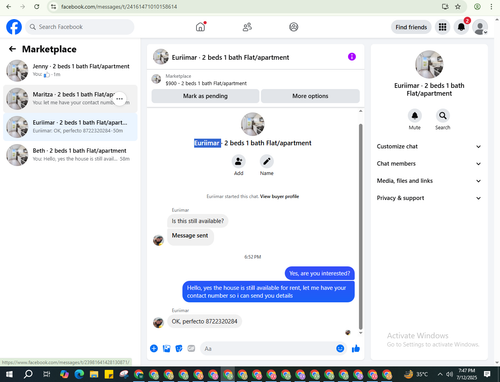Attach a photo with the image icon
The height and width of the screenshot is (382, 500).
point(166,349)
